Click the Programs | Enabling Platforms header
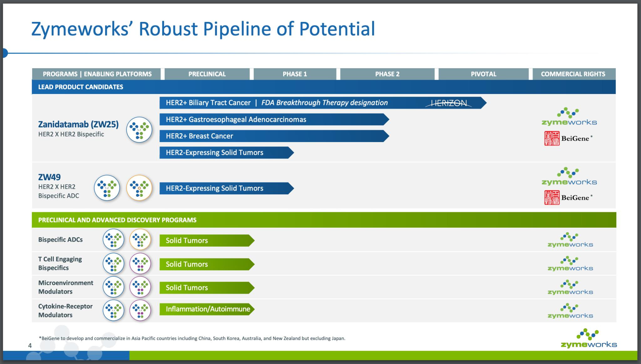 click(x=96, y=74)
